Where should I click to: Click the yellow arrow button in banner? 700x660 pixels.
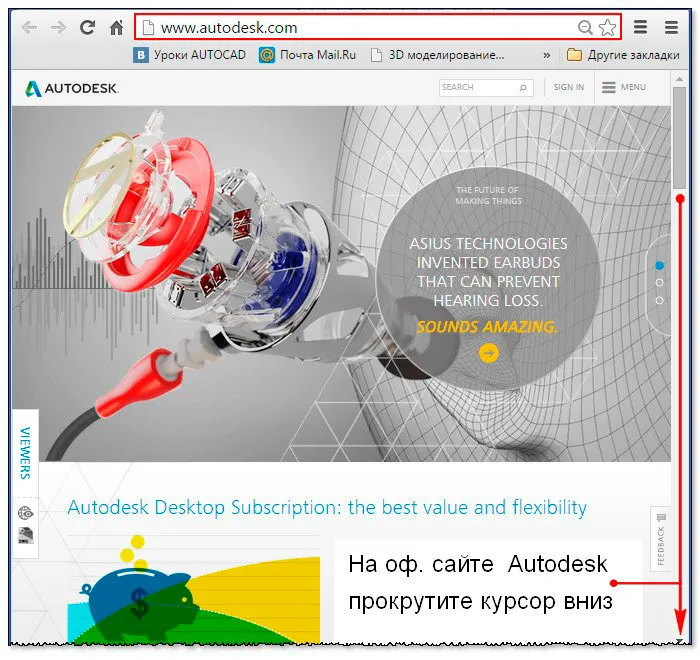point(489,353)
